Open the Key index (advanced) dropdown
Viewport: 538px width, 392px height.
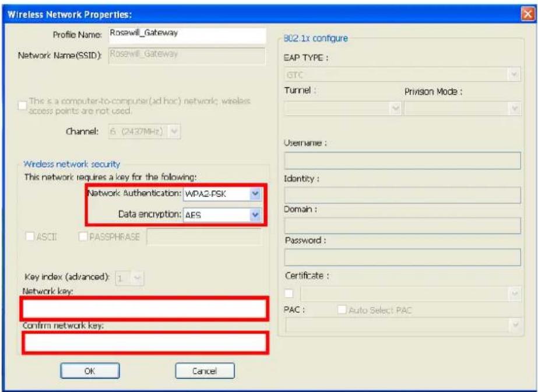130,278
